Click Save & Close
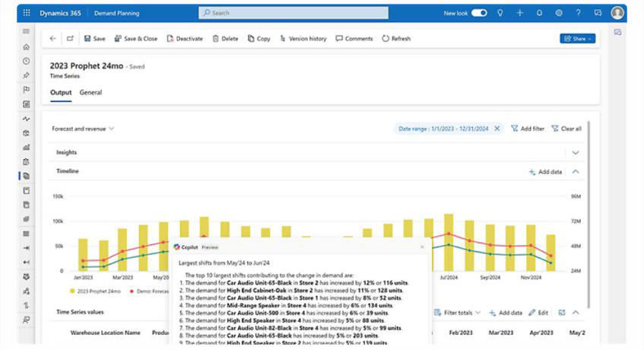The width and height of the screenshot is (644, 350). 136,39
